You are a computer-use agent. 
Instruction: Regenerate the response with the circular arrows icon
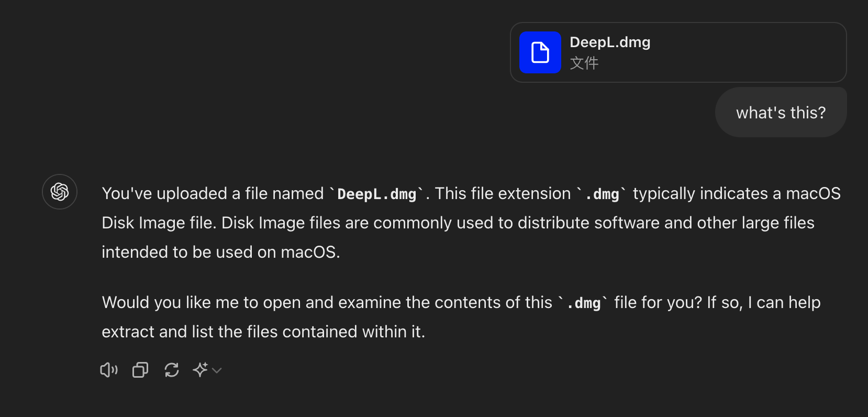pyautogui.click(x=172, y=370)
